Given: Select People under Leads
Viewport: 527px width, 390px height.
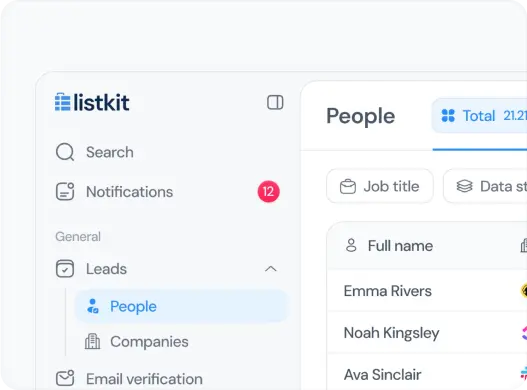Looking at the screenshot, I should click(x=181, y=306).
